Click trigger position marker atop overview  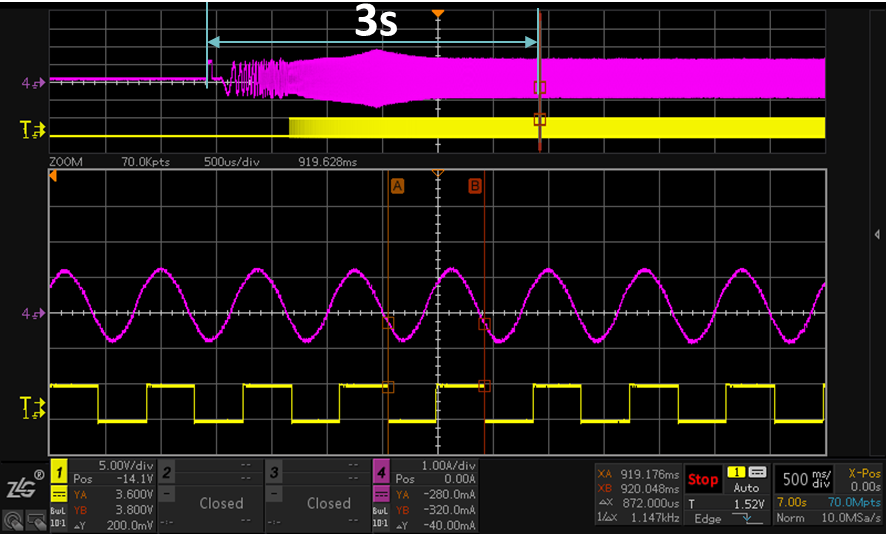click(x=437, y=13)
